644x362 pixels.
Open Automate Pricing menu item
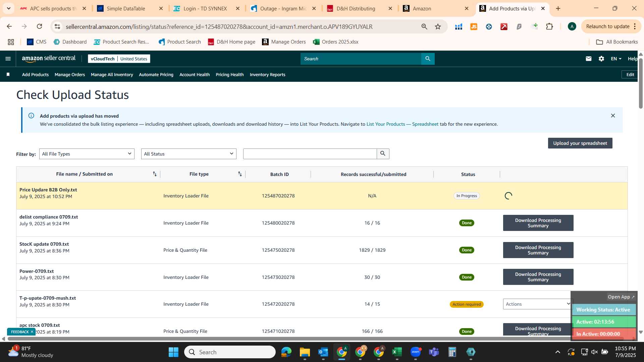point(156,74)
